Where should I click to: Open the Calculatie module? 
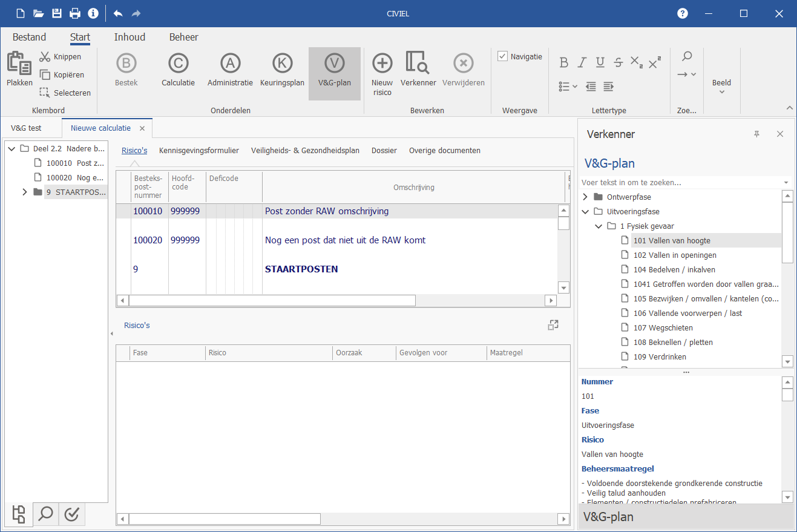tap(178, 70)
